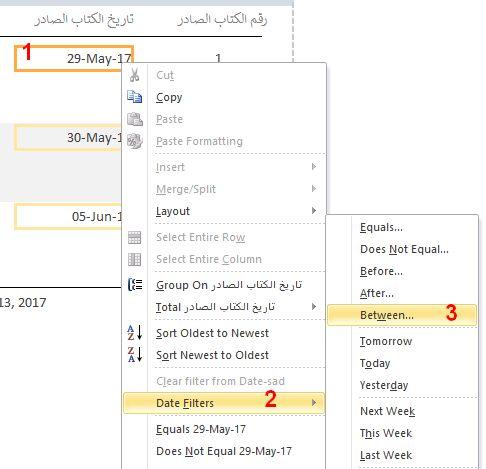Choose Does Not Equal 29-May-17
Image resolution: width=486 pixels, height=469 pixels.
coord(224,451)
